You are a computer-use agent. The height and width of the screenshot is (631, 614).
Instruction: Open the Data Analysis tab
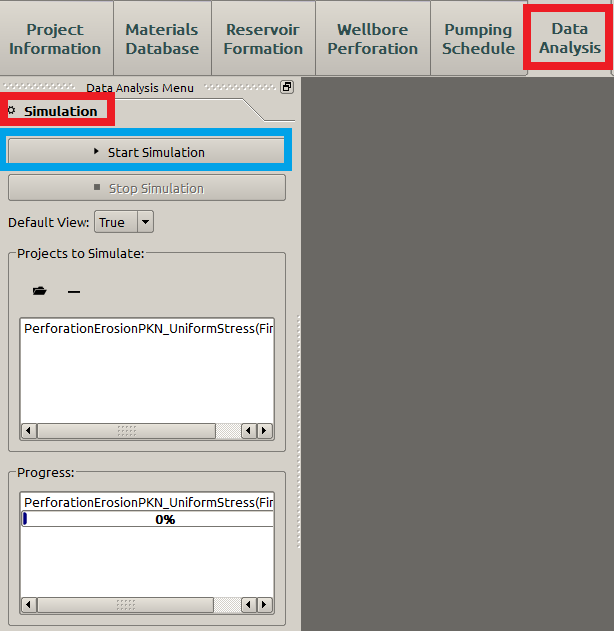569,37
